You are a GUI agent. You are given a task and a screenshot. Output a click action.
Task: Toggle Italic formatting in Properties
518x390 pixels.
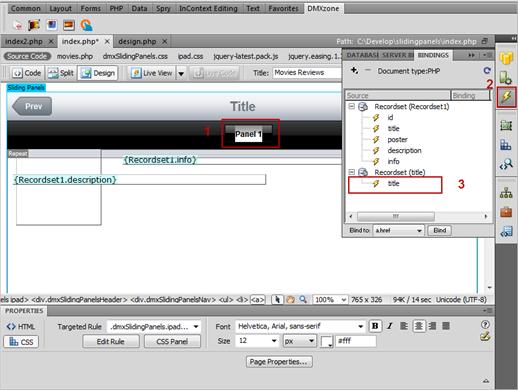389,326
